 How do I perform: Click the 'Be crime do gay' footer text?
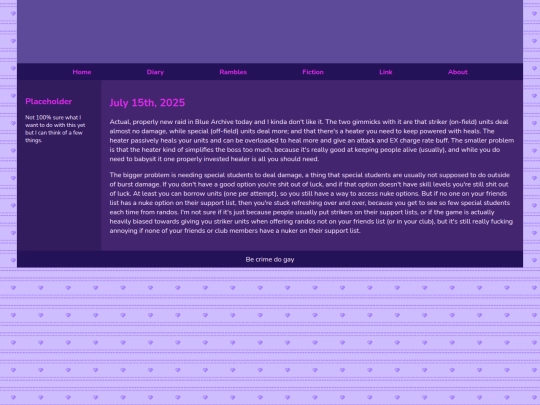(270, 259)
